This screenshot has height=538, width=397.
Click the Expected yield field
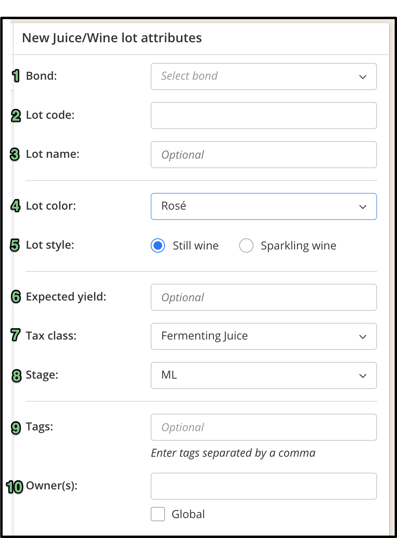pyautogui.click(x=264, y=297)
